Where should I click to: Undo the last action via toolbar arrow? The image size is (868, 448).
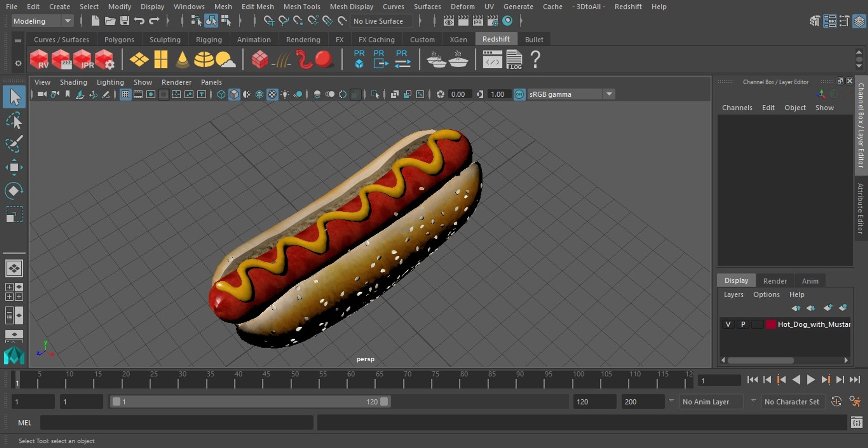(139, 21)
